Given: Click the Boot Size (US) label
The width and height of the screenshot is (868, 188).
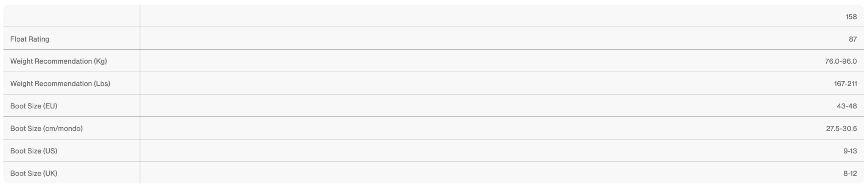Looking at the screenshot, I should click(x=33, y=151).
